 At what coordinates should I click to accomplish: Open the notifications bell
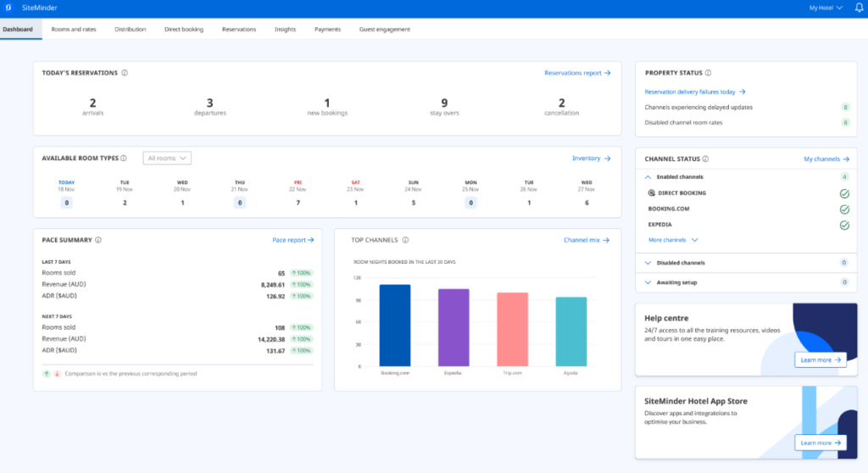(x=860, y=8)
